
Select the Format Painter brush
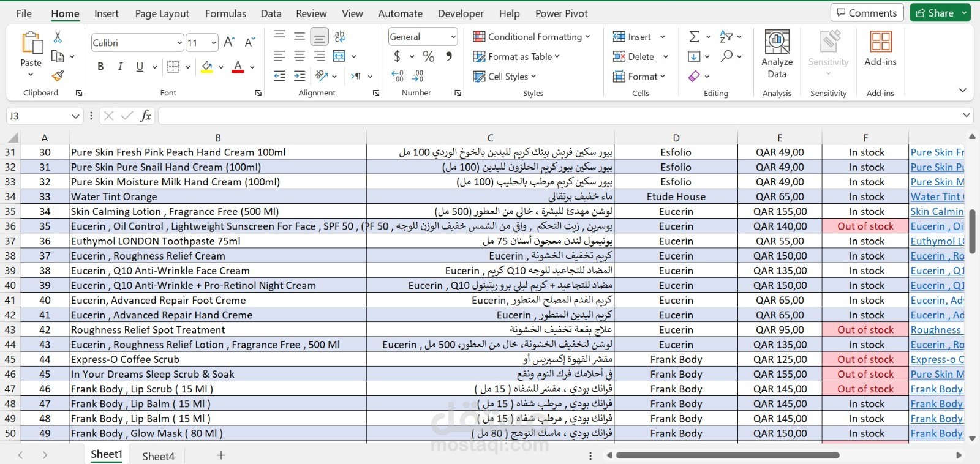pyautogui.click(x=58, y=76)
